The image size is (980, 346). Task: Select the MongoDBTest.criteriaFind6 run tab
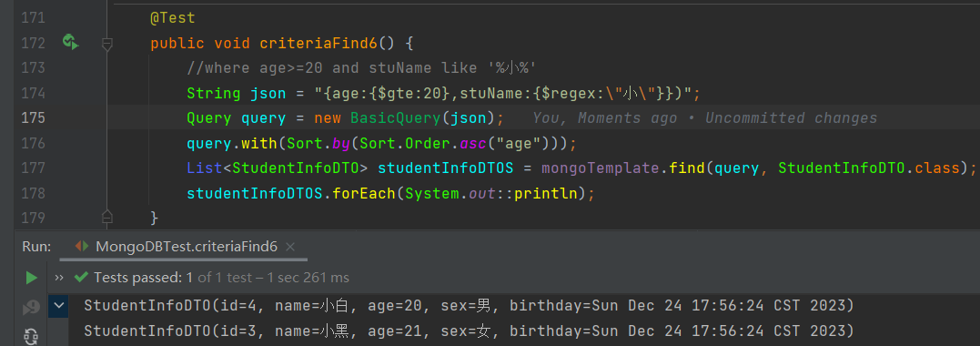point(187,247)
